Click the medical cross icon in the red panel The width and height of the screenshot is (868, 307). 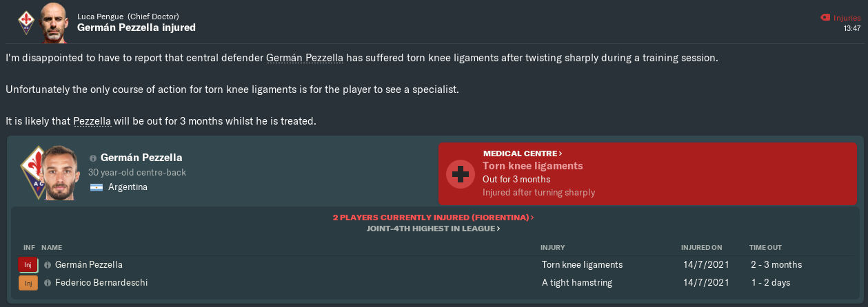(460, 175)
